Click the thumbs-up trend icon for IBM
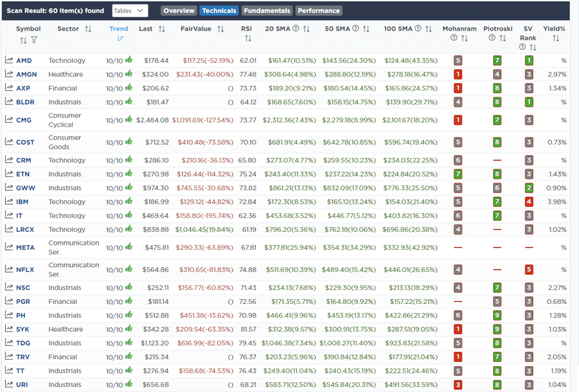 tap(128, 201)
